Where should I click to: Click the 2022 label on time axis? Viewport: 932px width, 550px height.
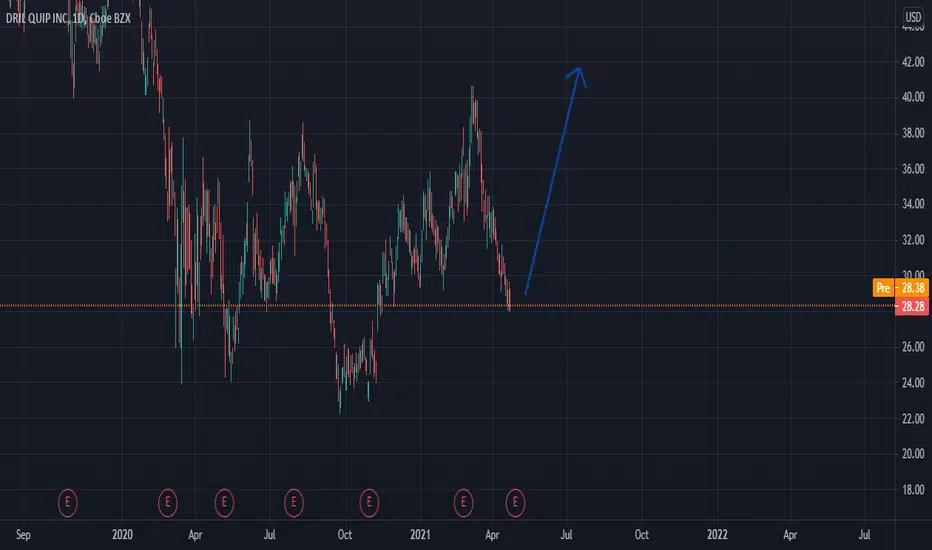coord(717,535)
